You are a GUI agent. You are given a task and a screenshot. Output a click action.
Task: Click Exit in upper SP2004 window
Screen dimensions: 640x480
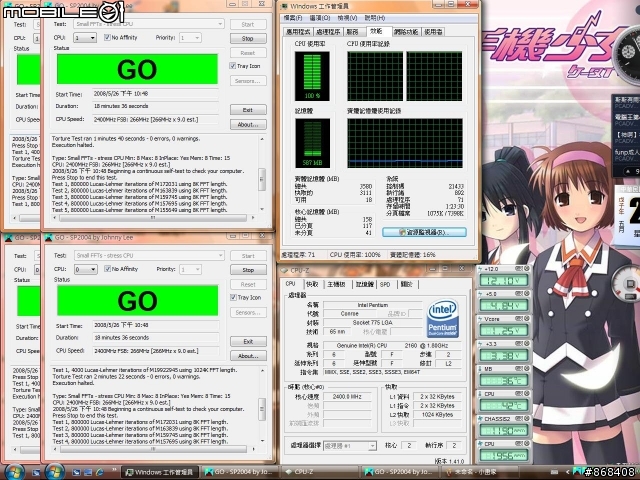coord(248,110)
